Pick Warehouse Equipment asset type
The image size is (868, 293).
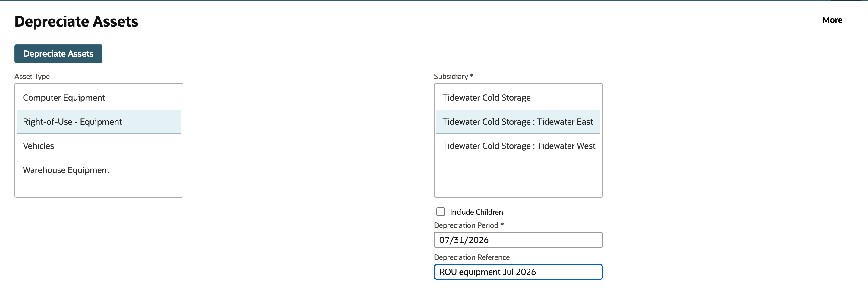point(99,170)
